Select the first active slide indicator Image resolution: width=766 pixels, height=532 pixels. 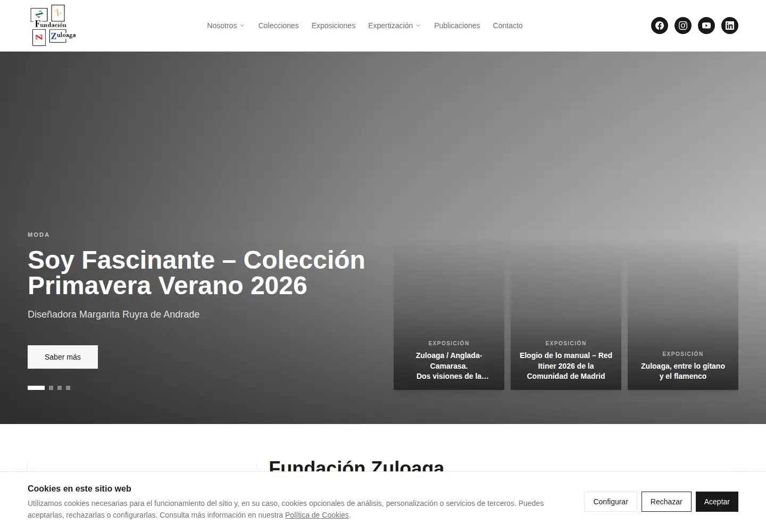click(36, 388)
